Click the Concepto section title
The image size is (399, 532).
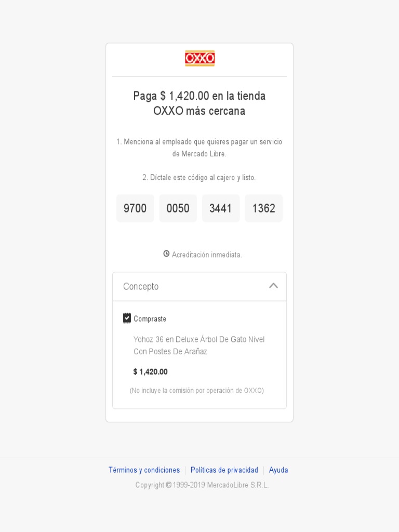pyautogui.click(x=141, y=287)
